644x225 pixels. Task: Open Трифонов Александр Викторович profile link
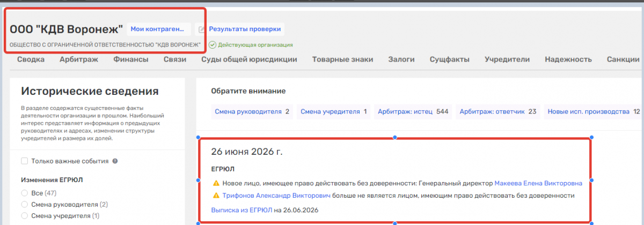(x=277, y=196)
